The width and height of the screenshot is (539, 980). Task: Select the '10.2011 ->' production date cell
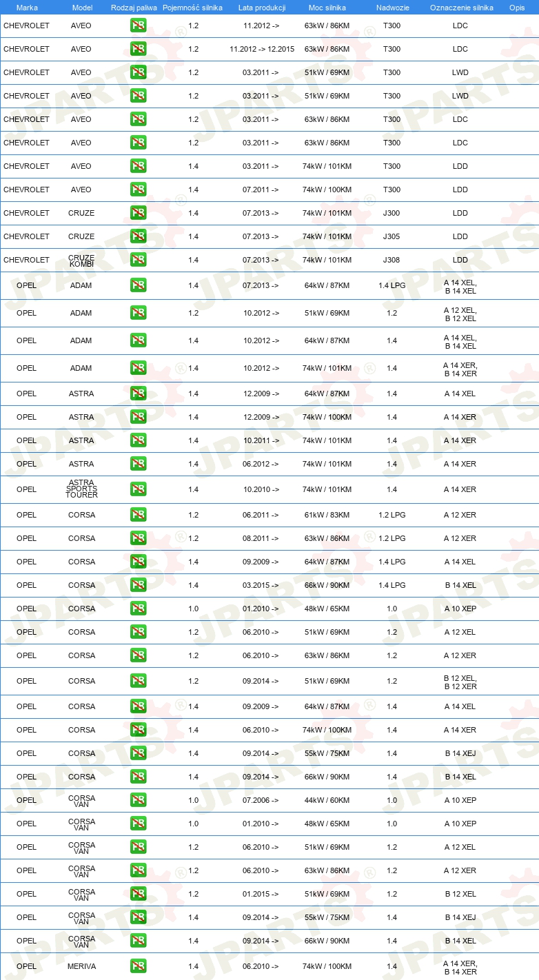(261, 440)
